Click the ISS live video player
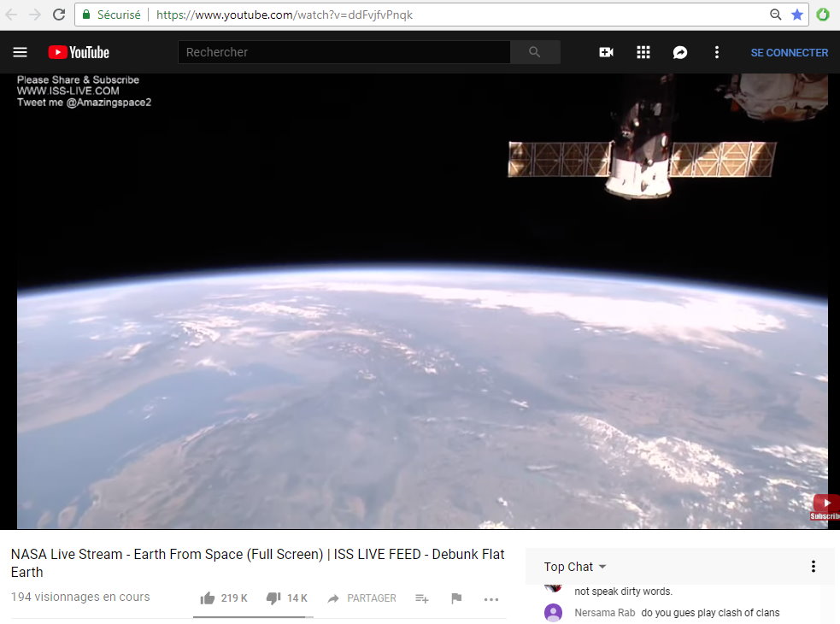The image size is (840, 624). point(422,301)
